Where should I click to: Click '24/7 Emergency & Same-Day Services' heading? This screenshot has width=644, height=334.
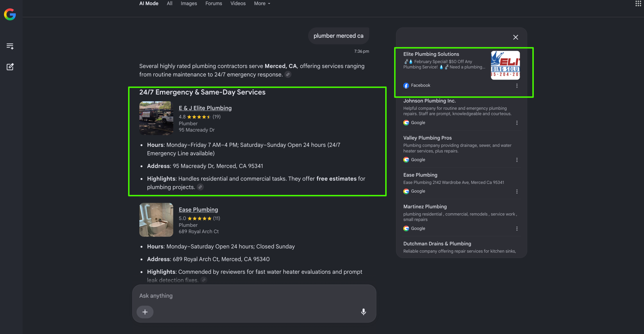[202, 92]
